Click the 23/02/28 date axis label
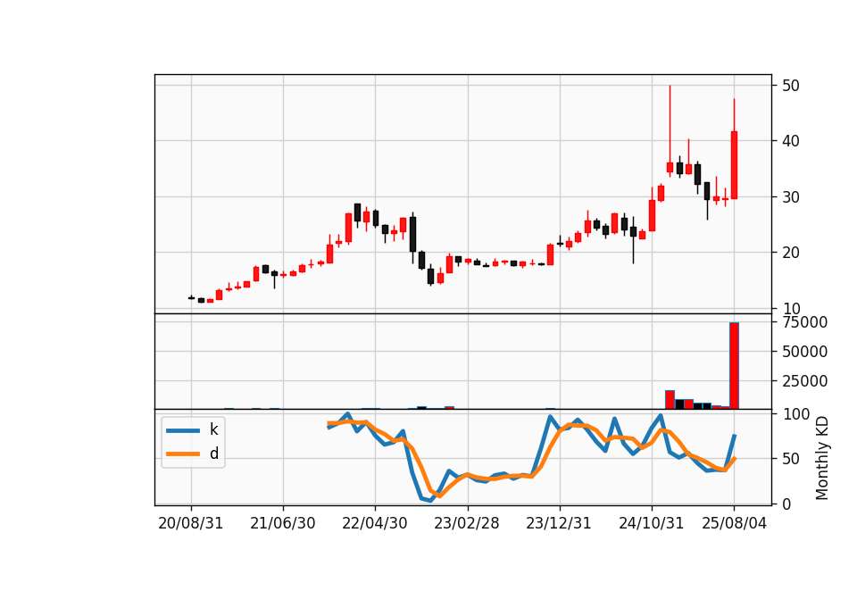Image resolution: width=857 pixels, height=616 pixels. (x=467, y=523)
